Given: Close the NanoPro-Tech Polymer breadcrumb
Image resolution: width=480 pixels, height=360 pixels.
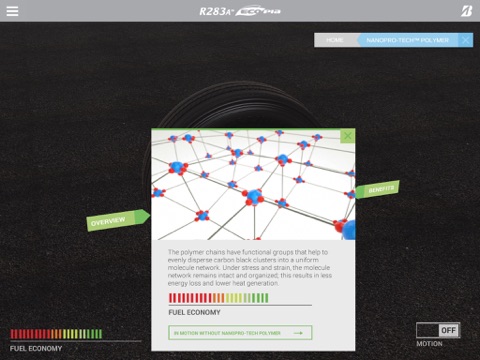Looking at the screenshot, I should click(466, 40).
